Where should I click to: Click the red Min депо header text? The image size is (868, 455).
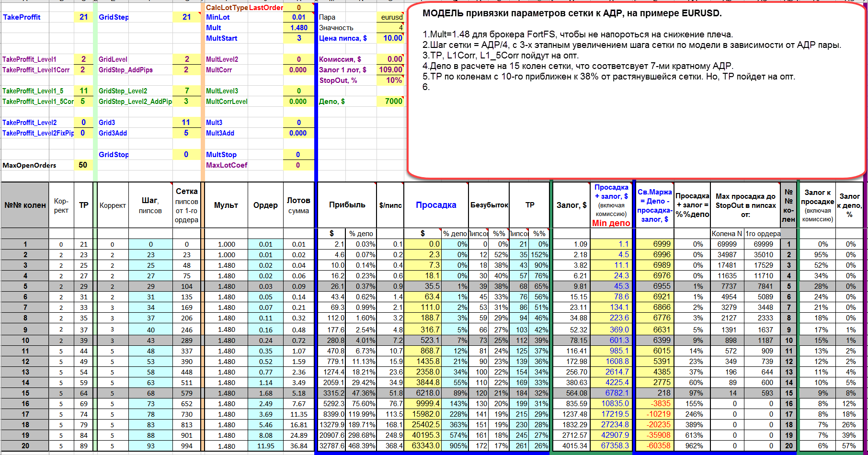click(x=611, y=223)
